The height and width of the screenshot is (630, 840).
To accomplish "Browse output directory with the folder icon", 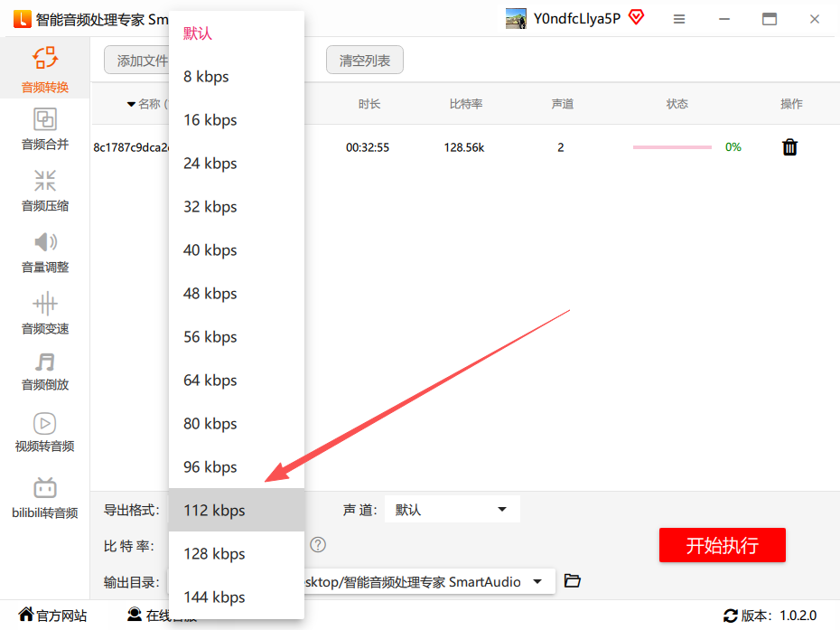I will point(572,581).
